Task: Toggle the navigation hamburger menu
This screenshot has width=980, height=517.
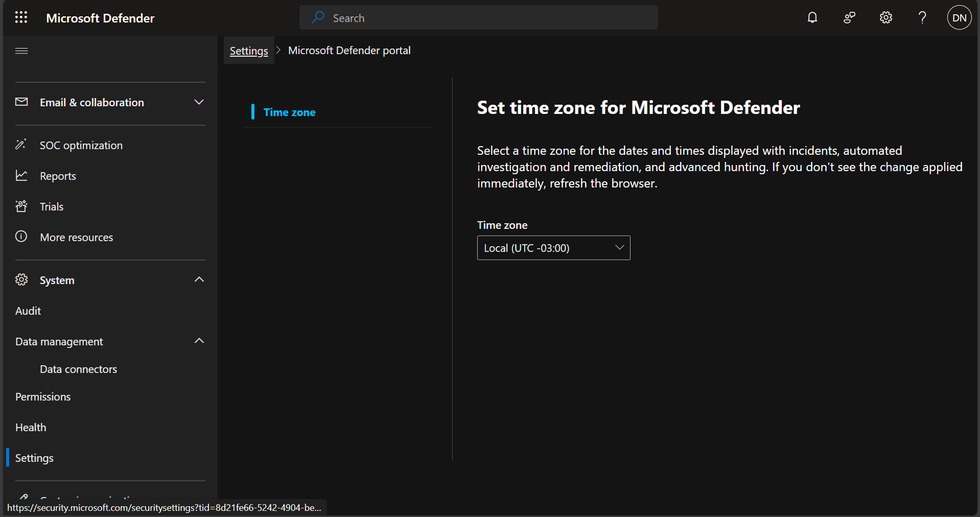Action: click(x=21, y=51)
